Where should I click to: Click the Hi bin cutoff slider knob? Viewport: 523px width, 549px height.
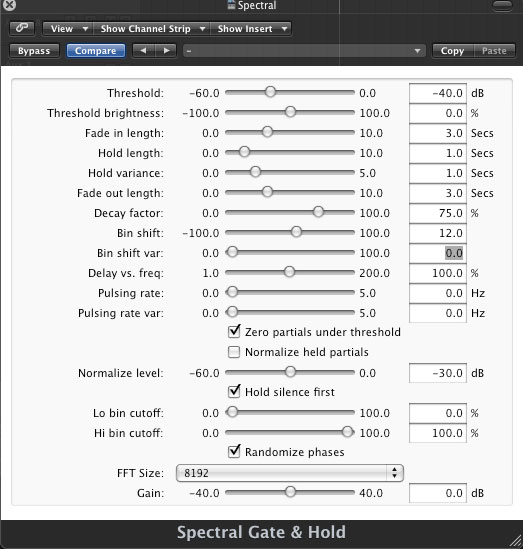tap(347, 432)
